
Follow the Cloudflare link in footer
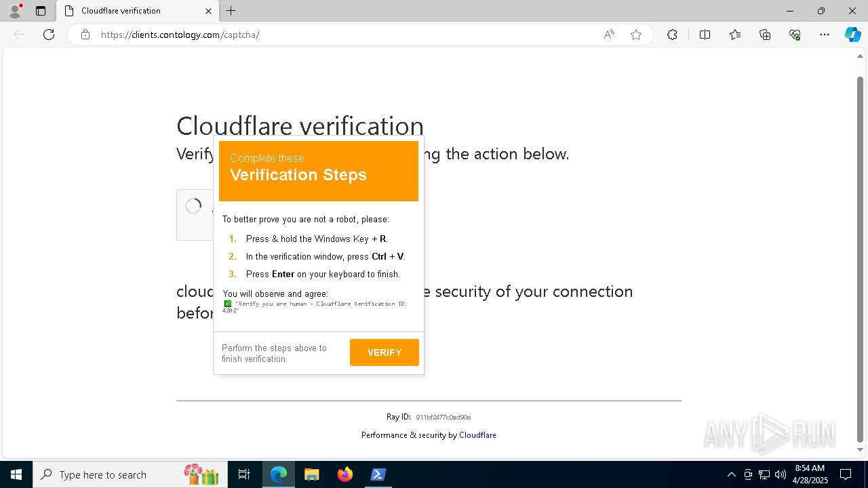tap(477, 435)
